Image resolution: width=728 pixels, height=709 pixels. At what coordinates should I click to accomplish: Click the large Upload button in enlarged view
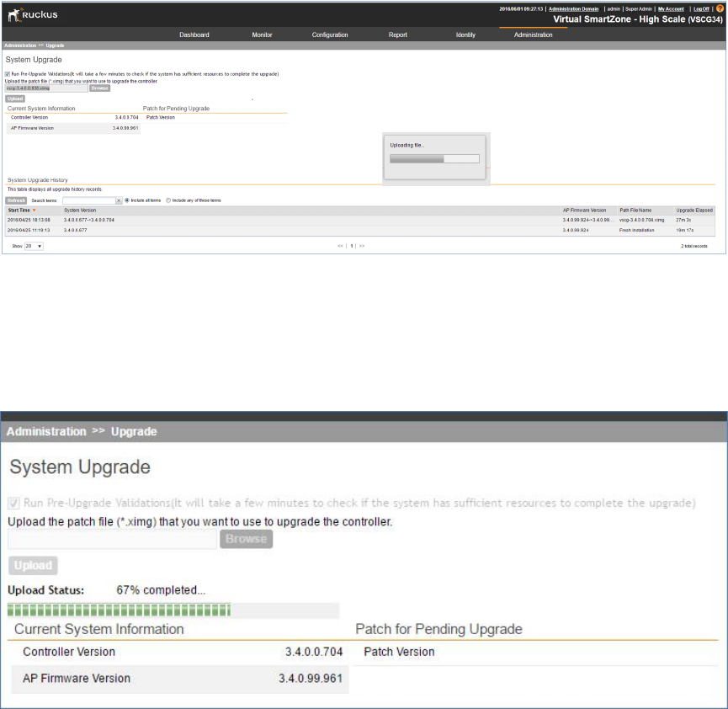tap(33, 566)
